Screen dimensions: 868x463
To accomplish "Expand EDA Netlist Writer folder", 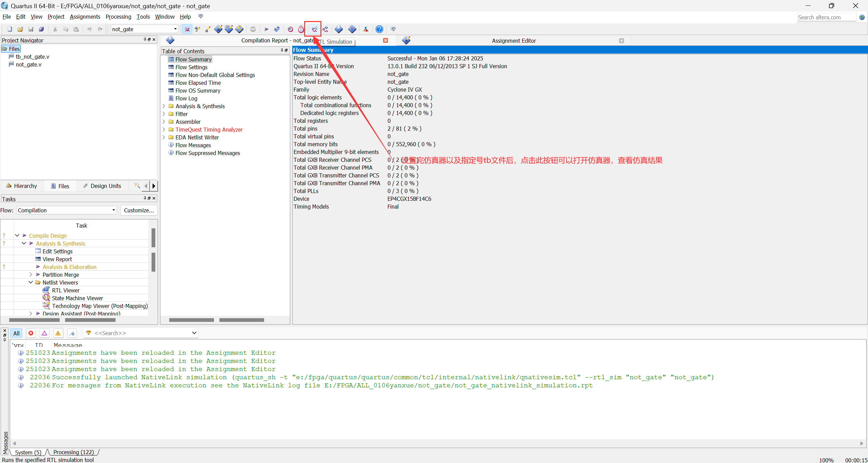I will [164, 137].
